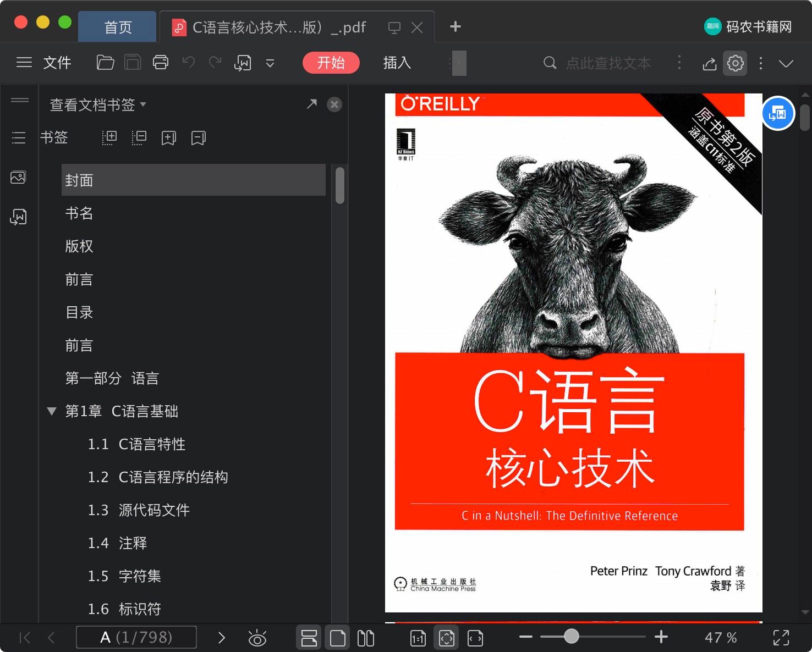Image resolution: width=812 pixels, height=652 pixels.
Task: Click the page number field A (1/798)
Action: pyautogui.click(x=136, y=637)
